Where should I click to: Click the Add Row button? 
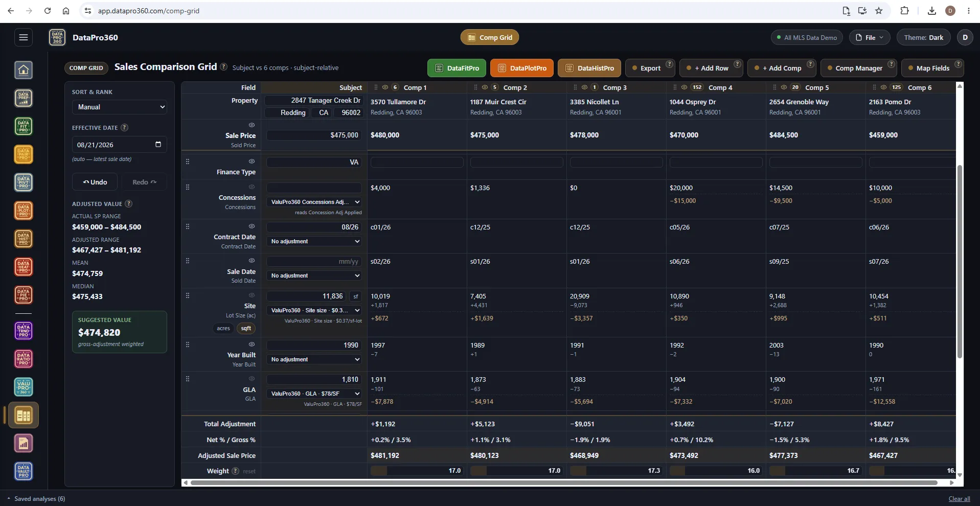coord(711,68)
